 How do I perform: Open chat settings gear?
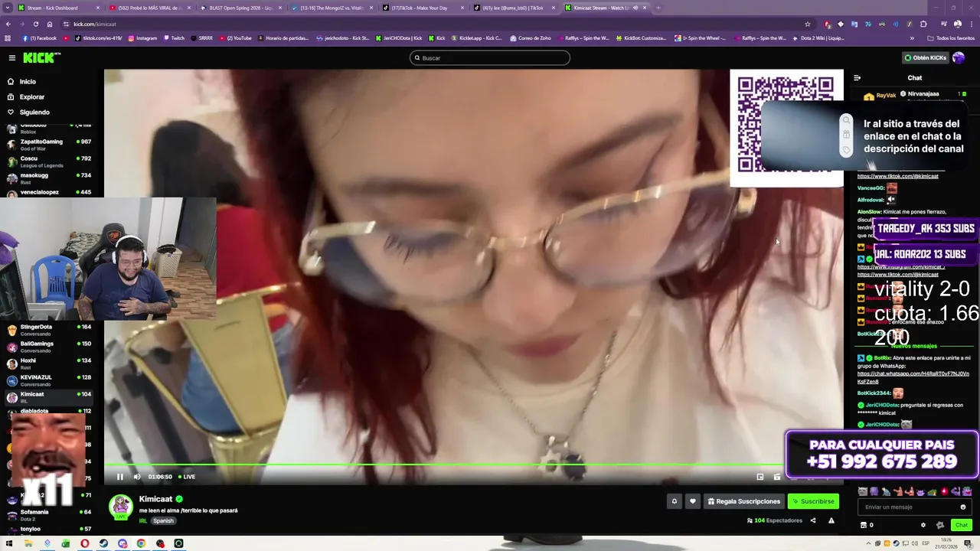point(923,525)
